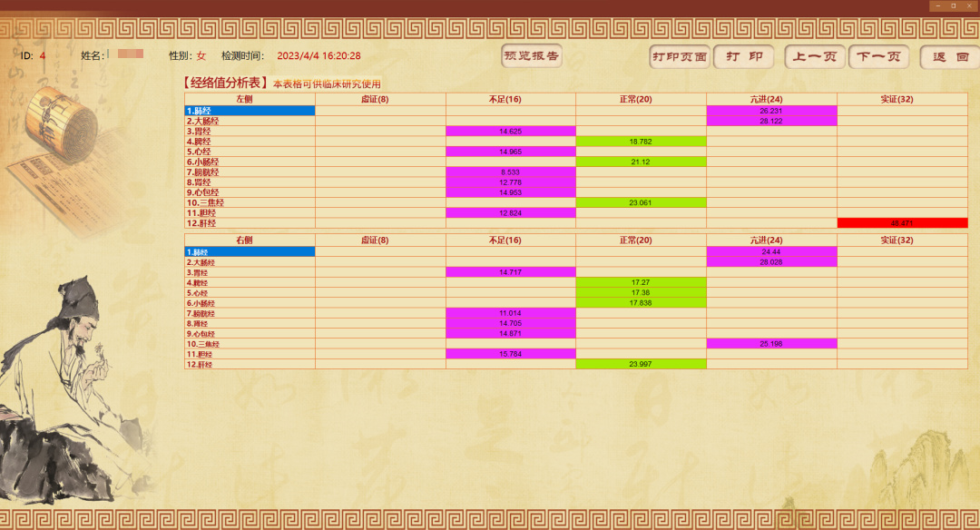The width and height of the screenshot is (980, 530).
Task: Close the window with the X icon
Action: point(968,5)
